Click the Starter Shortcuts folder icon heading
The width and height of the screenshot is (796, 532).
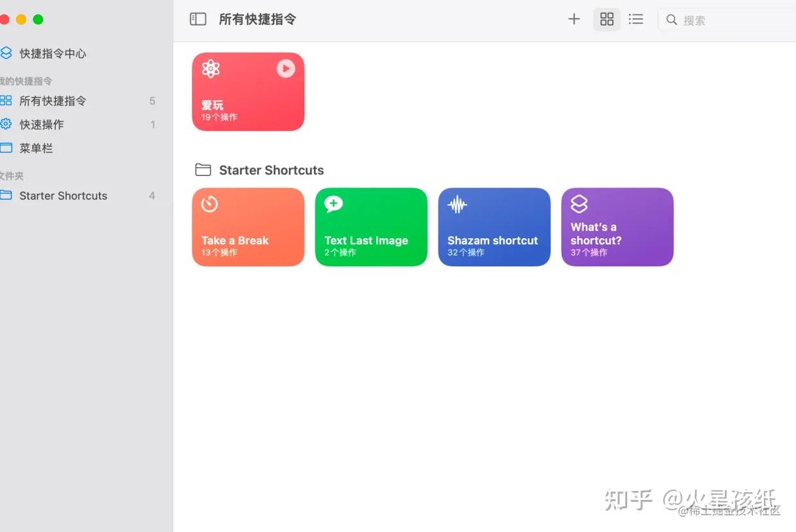point(203,169)
